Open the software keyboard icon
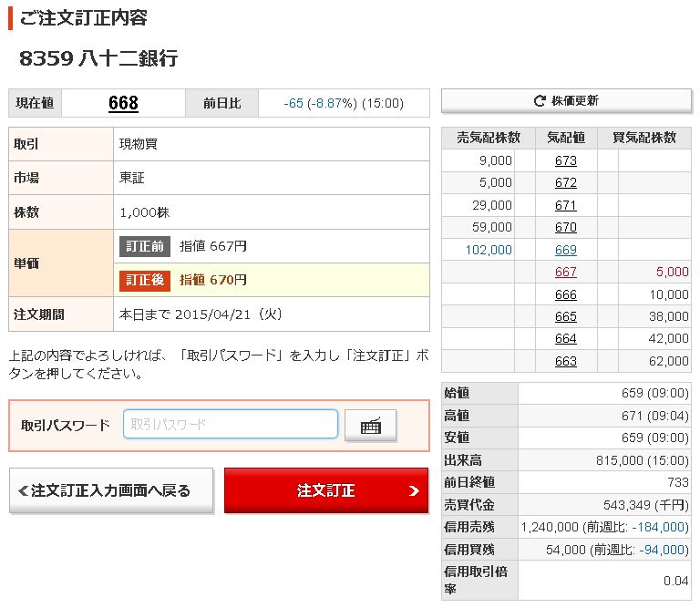 (x=371, y=426)
